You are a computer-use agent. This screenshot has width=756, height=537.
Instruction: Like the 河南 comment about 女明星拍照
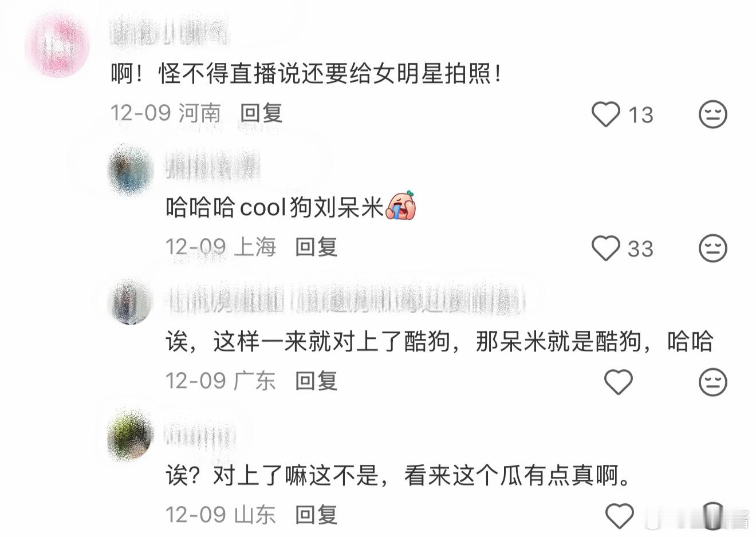coord(606,114)
